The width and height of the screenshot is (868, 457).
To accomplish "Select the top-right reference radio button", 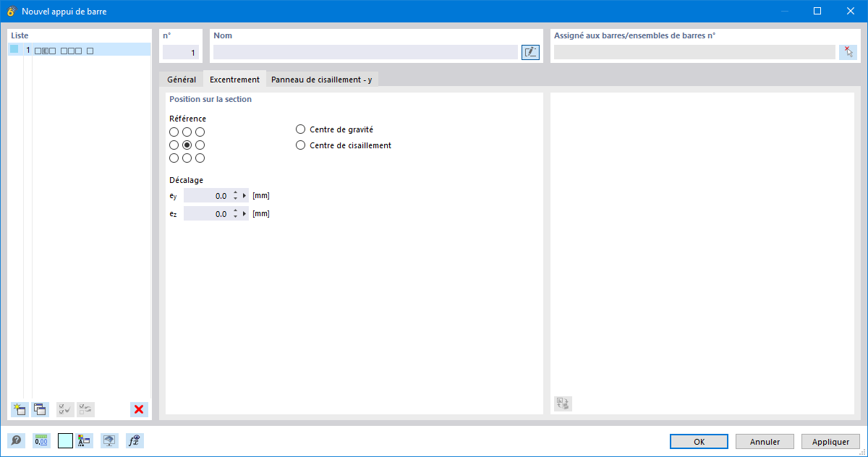I will click(x=200, y=132).
